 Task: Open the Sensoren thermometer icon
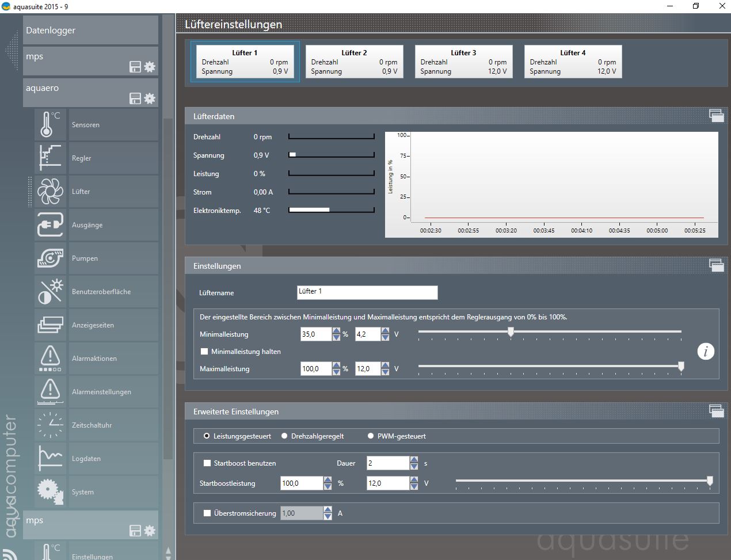tap(50, 124)
